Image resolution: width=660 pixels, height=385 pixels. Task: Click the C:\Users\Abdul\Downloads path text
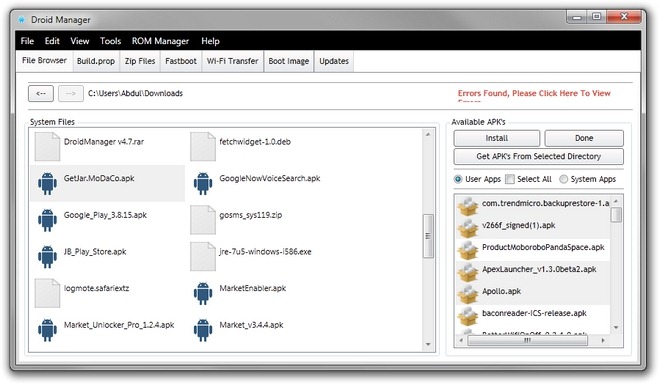pyautogui.click(x=135, y=93)
